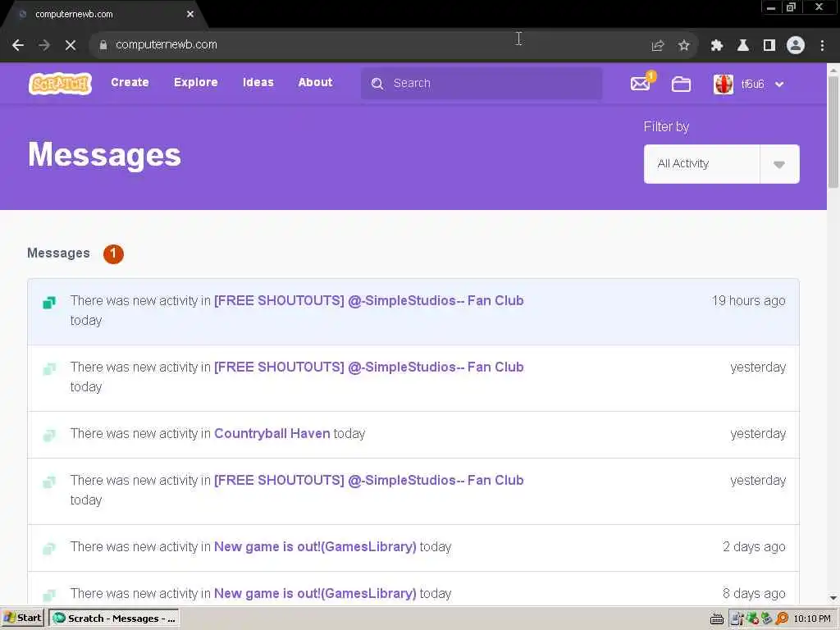This screenshot has width=840, height=630.
Task: Expand the tf6u6 account dropdown arrow
Action: pyautogui.click(x=779, y=84)
